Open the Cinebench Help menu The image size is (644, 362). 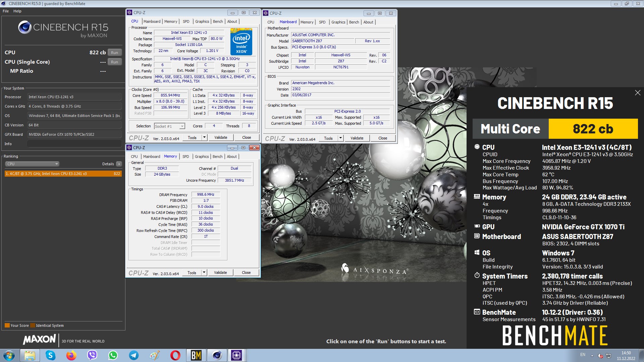coord(17,11)
